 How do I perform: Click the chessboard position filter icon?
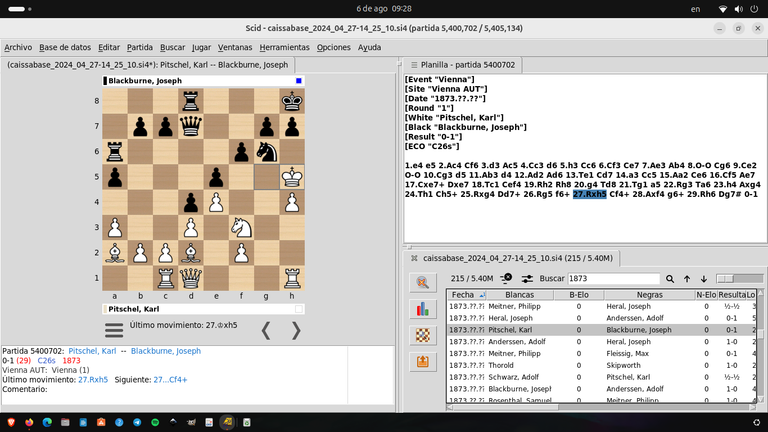pos(423,336)
